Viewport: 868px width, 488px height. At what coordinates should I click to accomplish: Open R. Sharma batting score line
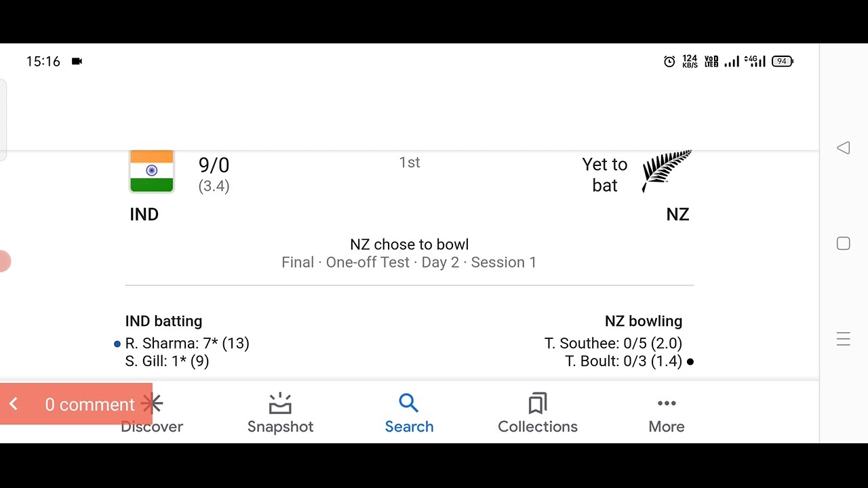click(x=187, y=343)
